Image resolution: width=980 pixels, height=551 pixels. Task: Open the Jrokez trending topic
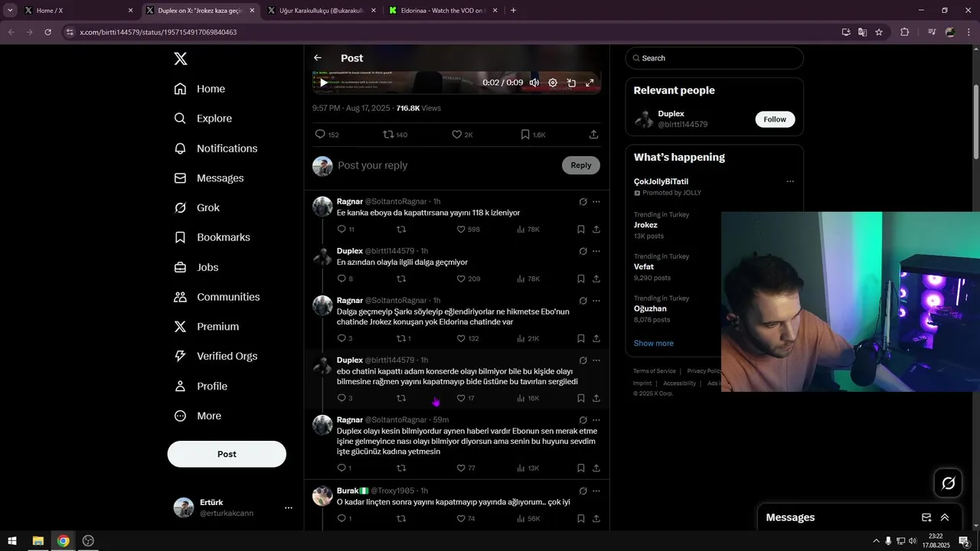(645, 225)
